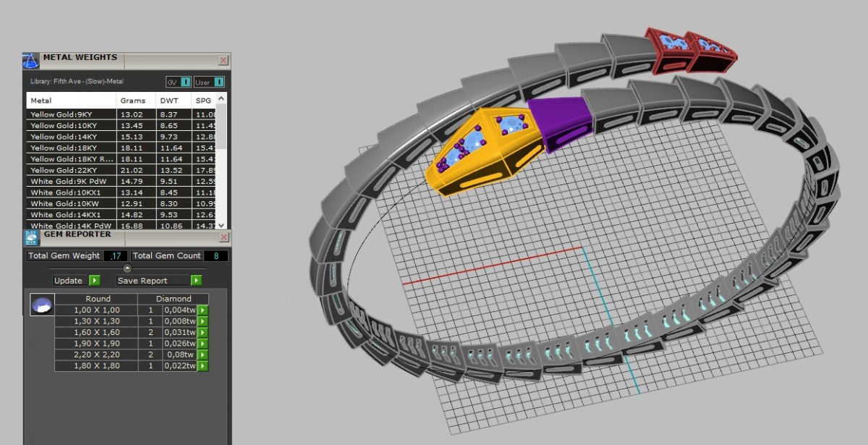Screen dimensions: 868x445
Task: Click the SPG column header
Action: (204, 101)
